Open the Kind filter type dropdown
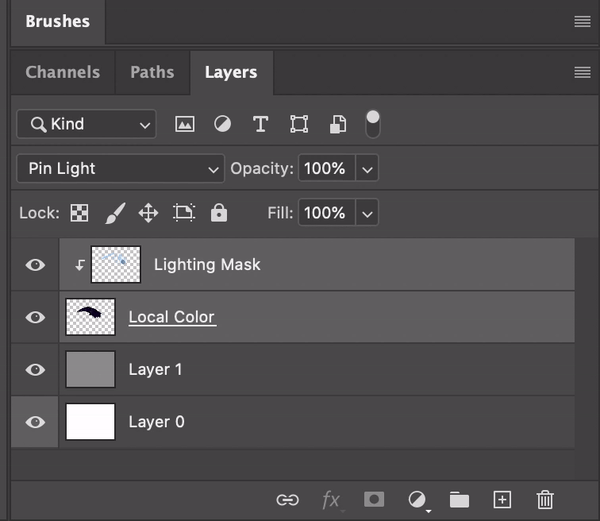This screenshot has height=521, width=600. (86, 124)
